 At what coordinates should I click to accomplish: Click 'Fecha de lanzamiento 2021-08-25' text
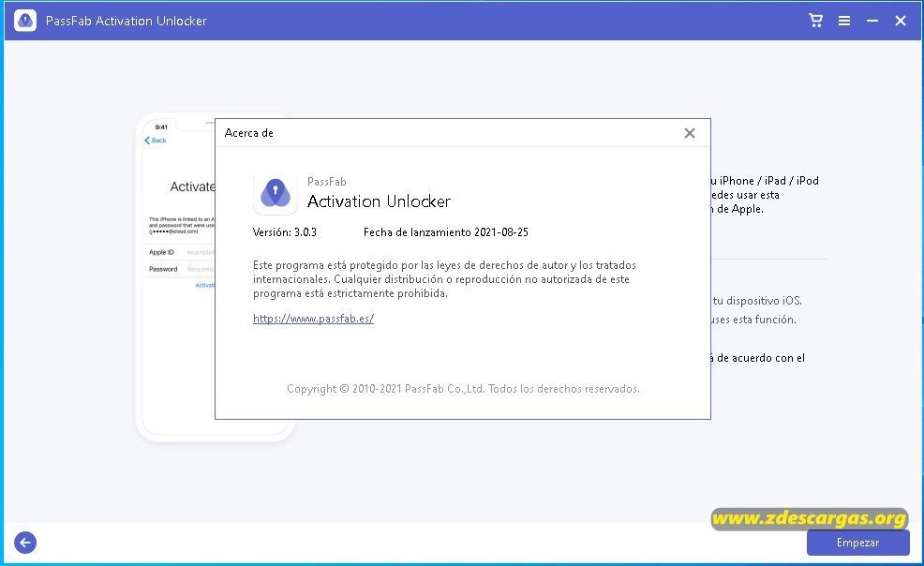pos(445,232)
